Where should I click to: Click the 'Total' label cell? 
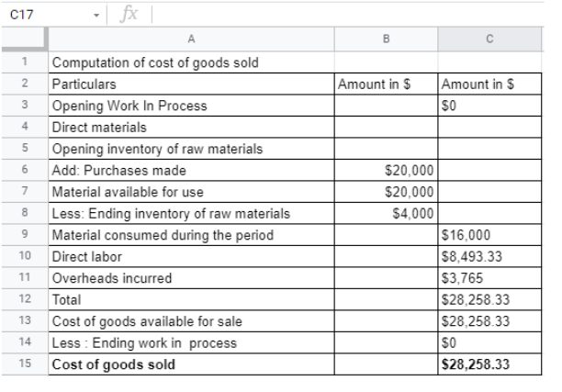coord(191,299)
